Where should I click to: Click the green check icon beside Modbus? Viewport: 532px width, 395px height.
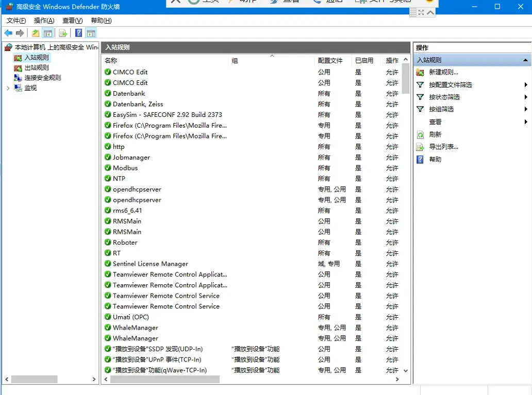click(108, 168)
